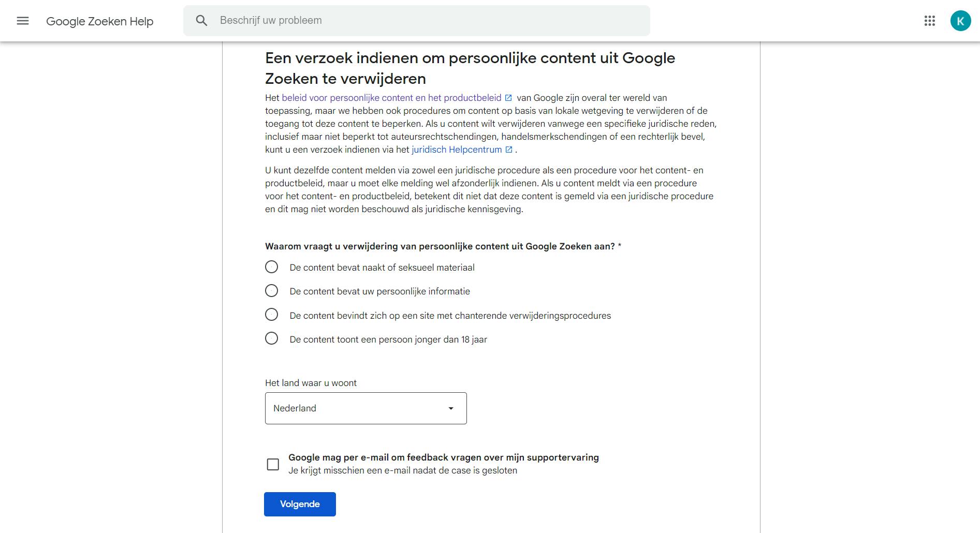Click 'Google mag per e-mail' feedback label
This screenshot has width=980, height=533.
(443, 457)
